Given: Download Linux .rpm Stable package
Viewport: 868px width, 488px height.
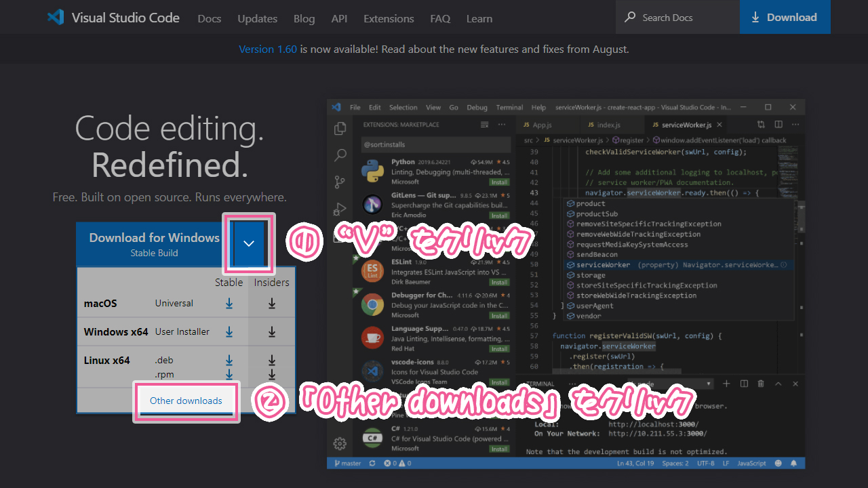Looking at the screenshot, I should click(229, 374).
